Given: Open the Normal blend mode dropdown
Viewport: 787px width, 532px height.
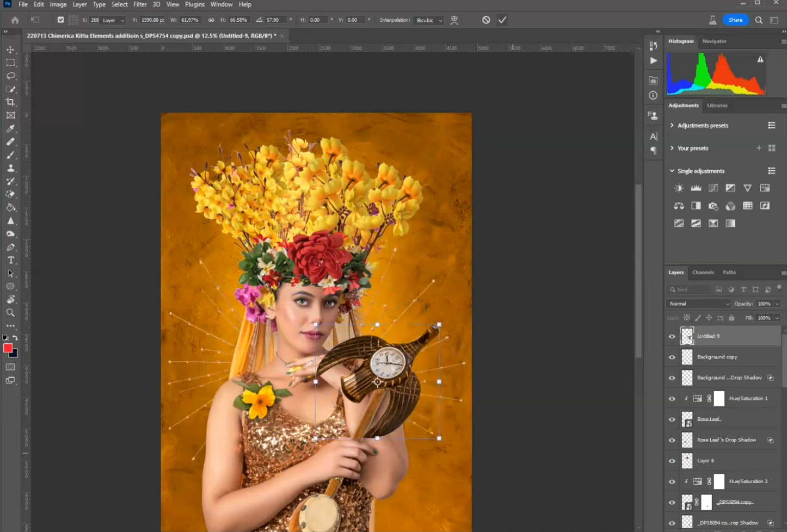Looking at the screenshot, I should point(698,304).
